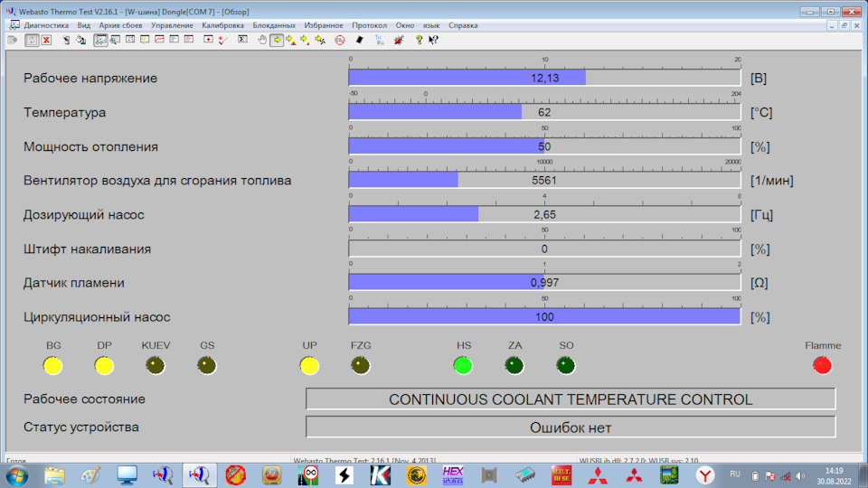The width and height of the screenshot is (868, 488).
Task: Click the red X disconnect toolbar icon
Action: (46, 40)
